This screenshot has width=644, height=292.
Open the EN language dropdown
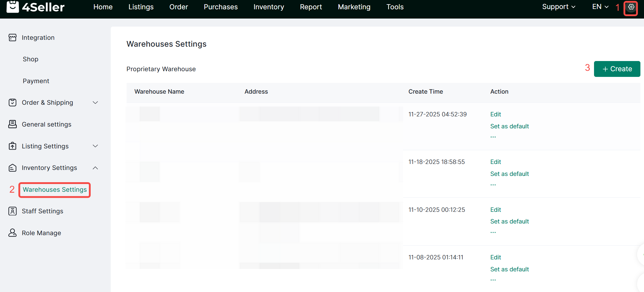point(600,7)
